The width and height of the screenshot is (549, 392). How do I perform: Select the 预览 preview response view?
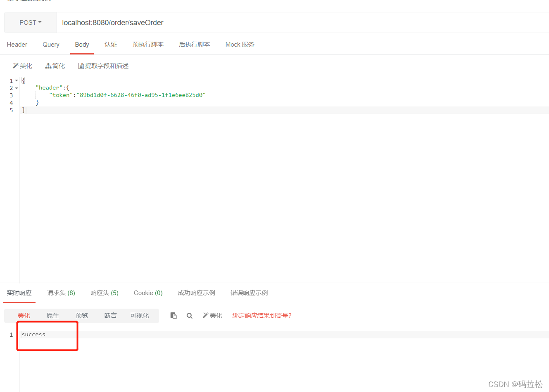coord(82,316)
